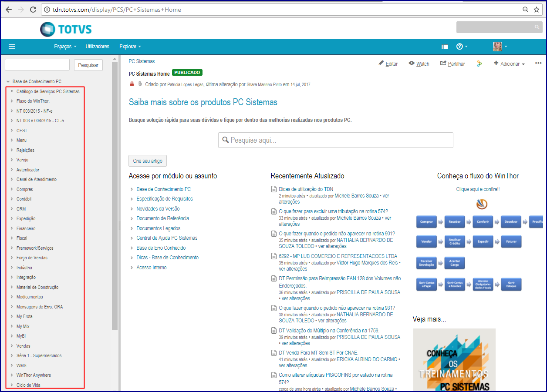Open the Acesso Interno link
Image resolution: width=547 pixels, height=392 pixels.
click(x=152, y=268)
